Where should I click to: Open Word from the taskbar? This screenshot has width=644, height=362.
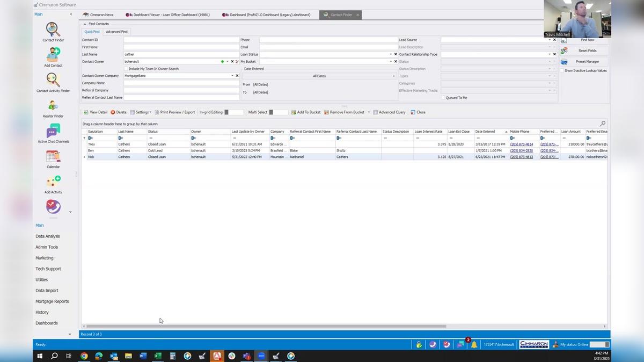coord(143,356)
